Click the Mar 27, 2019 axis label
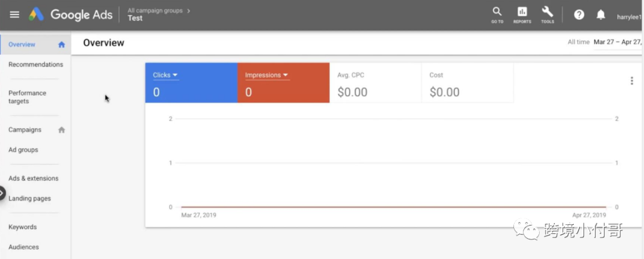 pyautogui.click(x=199, y=215)
